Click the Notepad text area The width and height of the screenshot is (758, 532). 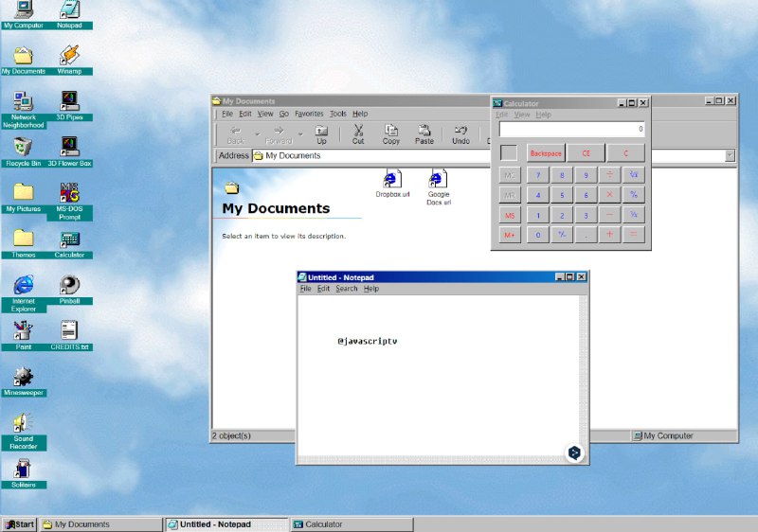pyautogui.click(x=439, y=375)
